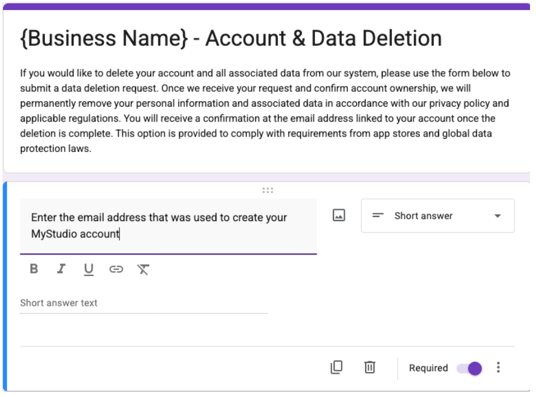Viewport: 536px width, 397px height.
Task: Underline the question text
Action: [x=89, y=269]
